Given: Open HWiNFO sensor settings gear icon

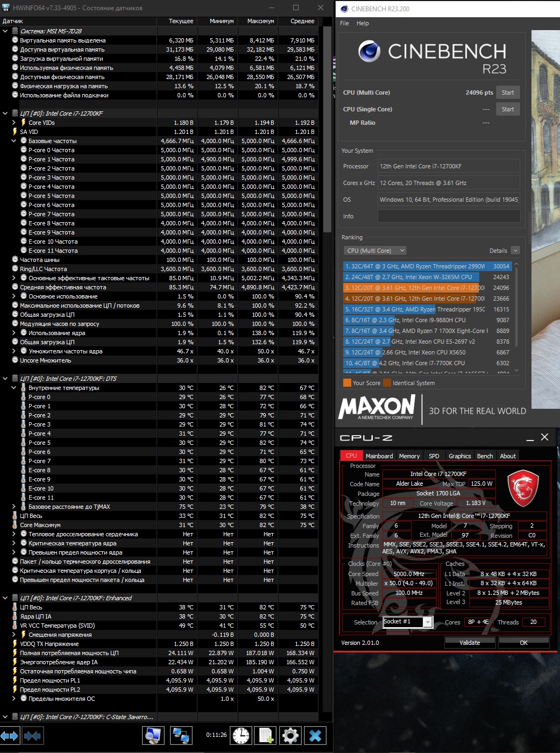Looking at the screenshot, I should 290,735.
